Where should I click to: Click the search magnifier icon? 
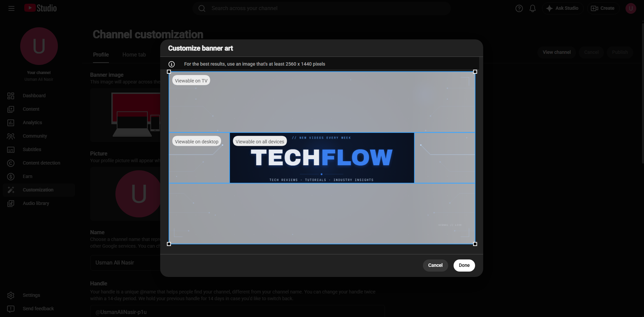(x=202, y=8)
